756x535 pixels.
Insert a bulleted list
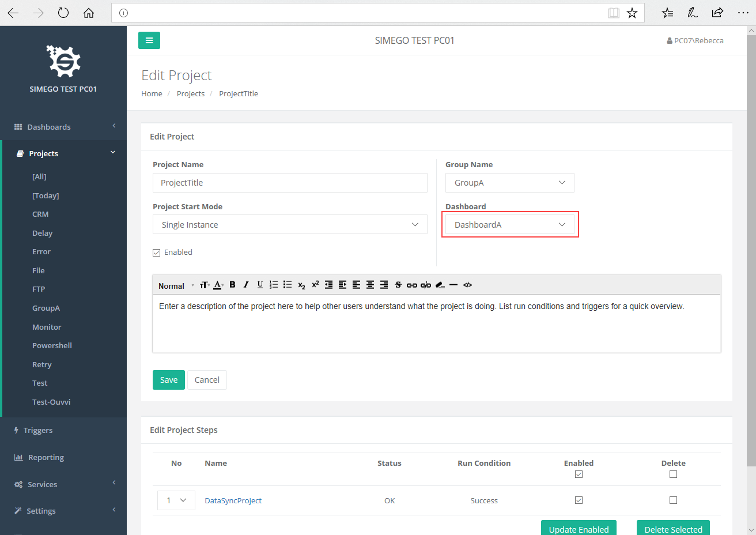click(288, 285)
